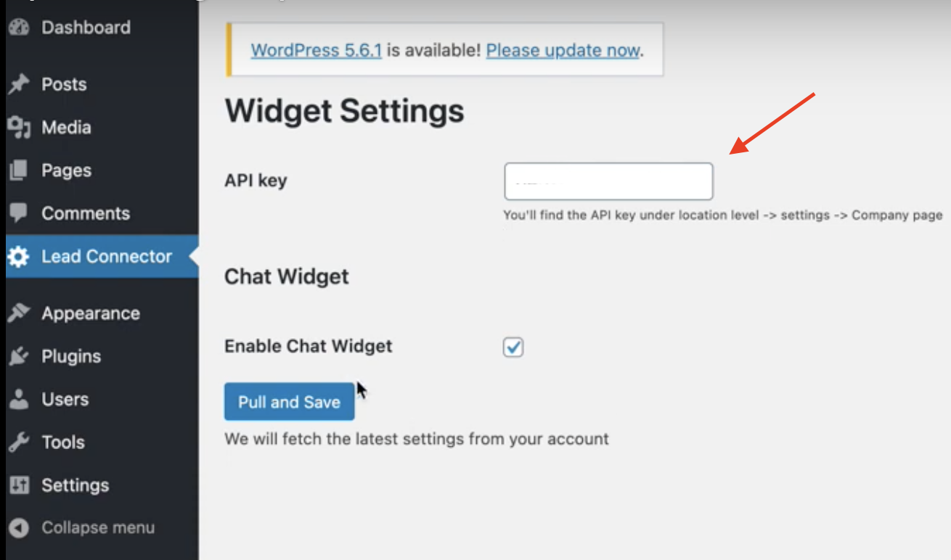Click the Comments speech bubble icon
The height and width of the screenshot is (560, 951).
click(x=19, y=213)
